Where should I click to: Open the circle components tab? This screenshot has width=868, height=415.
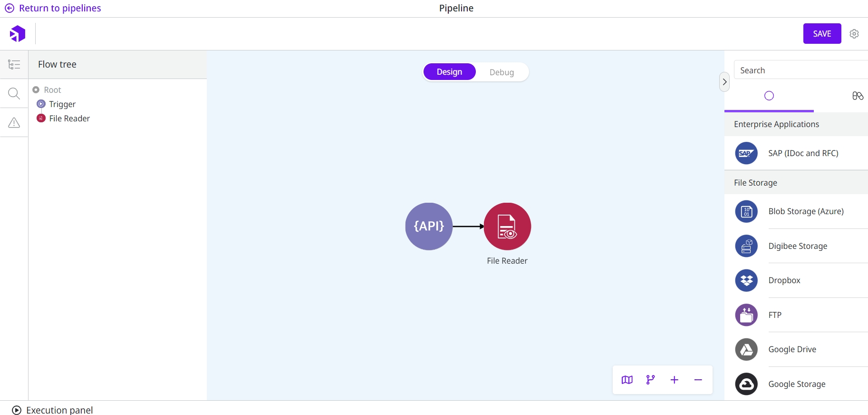(769, 96)
